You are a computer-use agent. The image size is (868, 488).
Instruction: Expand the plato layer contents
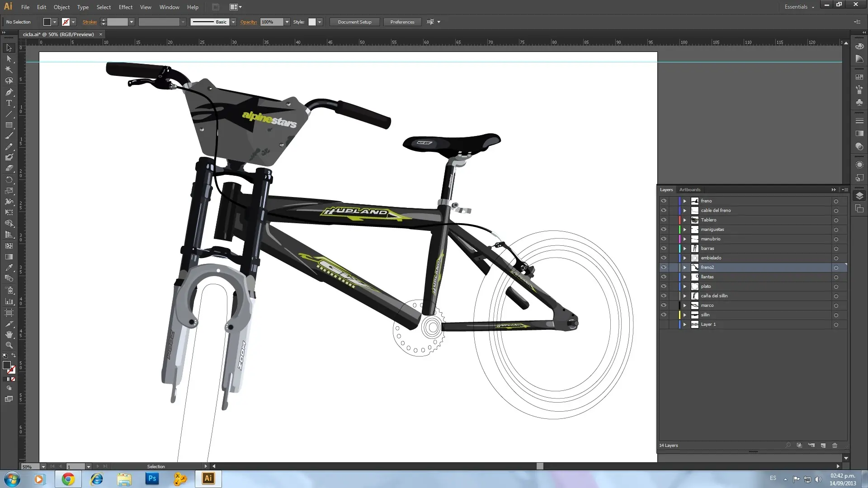click(x=685, y=286)
